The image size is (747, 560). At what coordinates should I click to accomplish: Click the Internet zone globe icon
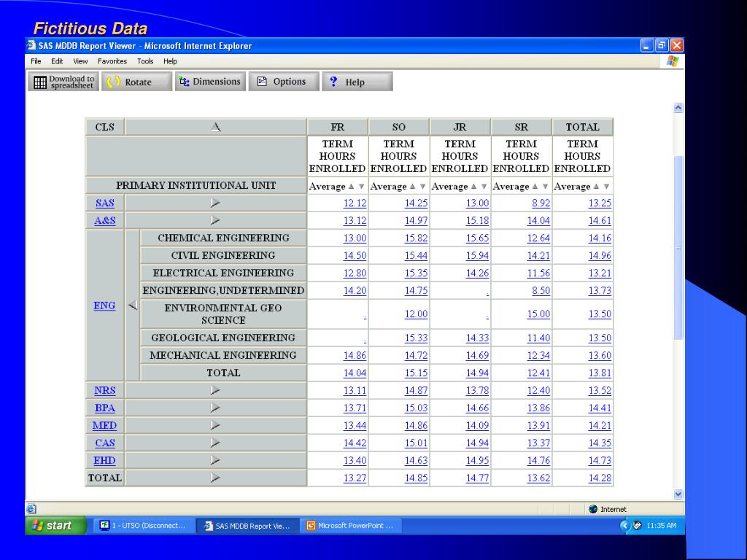[x=593, y=509]
